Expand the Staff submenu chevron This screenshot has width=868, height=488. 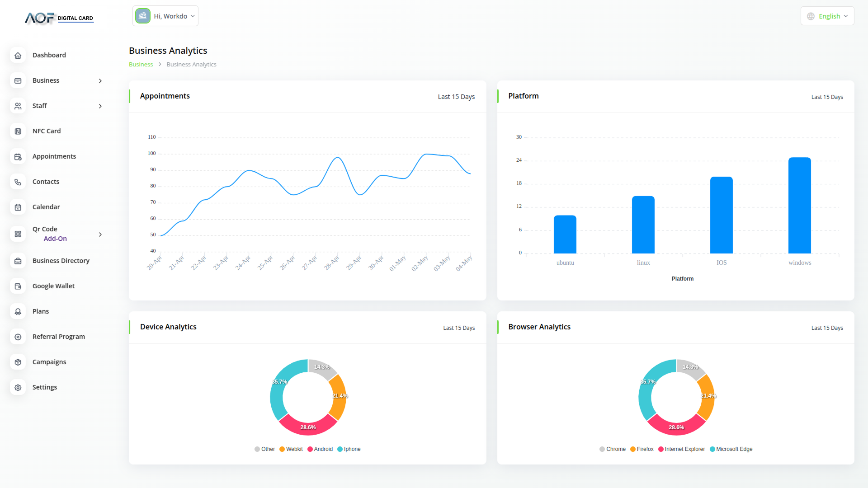[100, 106]
